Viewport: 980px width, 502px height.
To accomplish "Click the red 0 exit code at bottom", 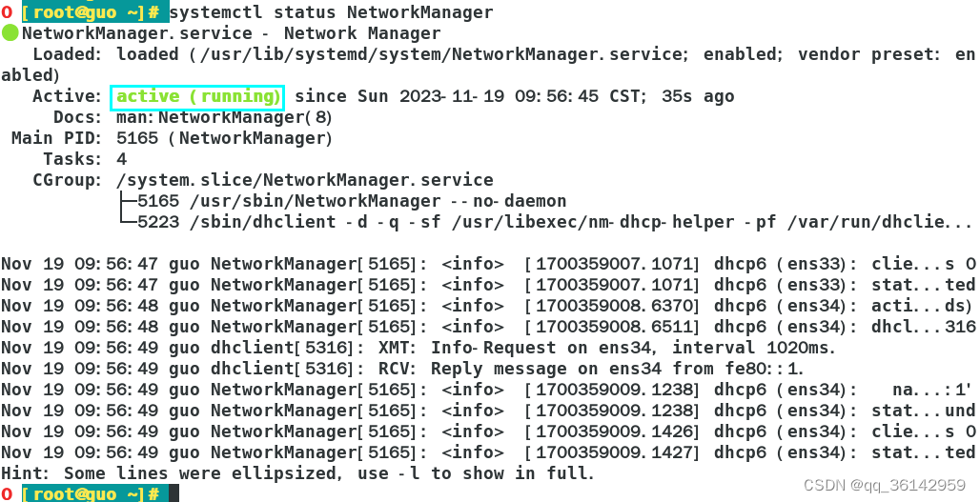I will pyautogui.click(x=7, y=493).
